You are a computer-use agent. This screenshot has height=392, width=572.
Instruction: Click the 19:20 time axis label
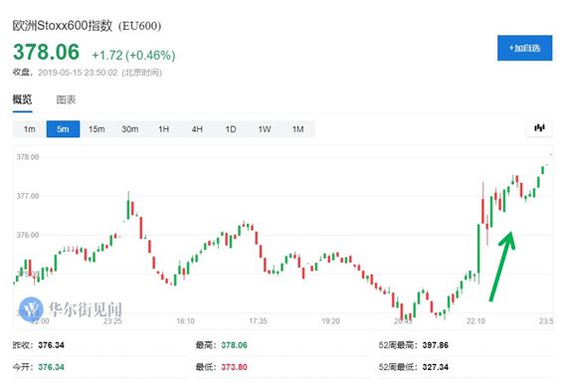[330, 321]
